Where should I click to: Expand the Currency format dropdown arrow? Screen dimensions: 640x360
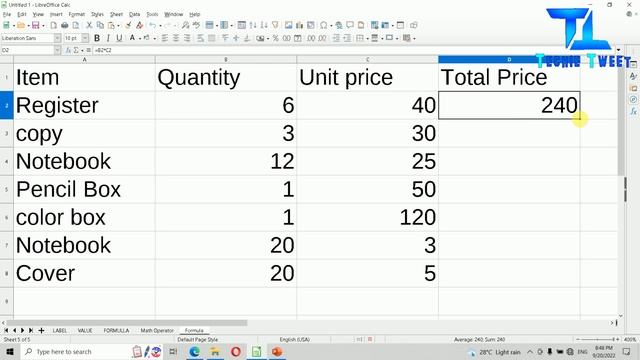[268, 38]
